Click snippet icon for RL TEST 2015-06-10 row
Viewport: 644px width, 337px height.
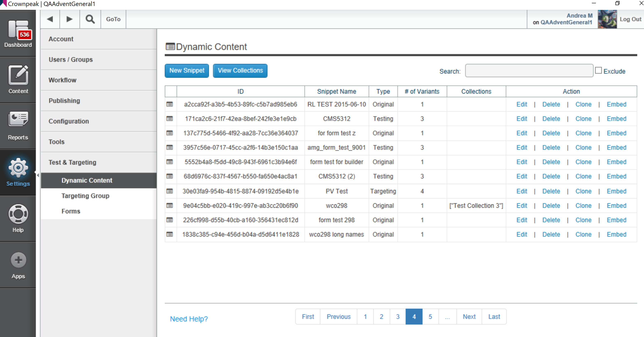point(170,104)
